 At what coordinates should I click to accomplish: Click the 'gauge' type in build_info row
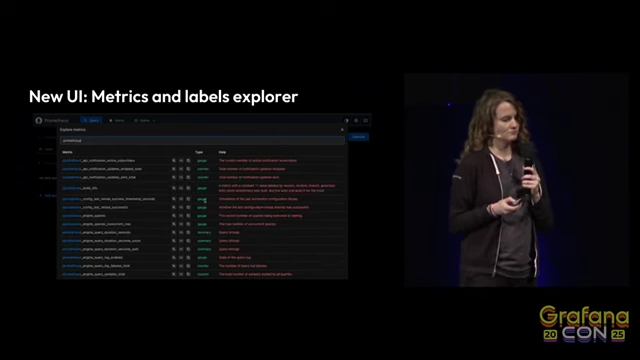click(x=202, y=188)
